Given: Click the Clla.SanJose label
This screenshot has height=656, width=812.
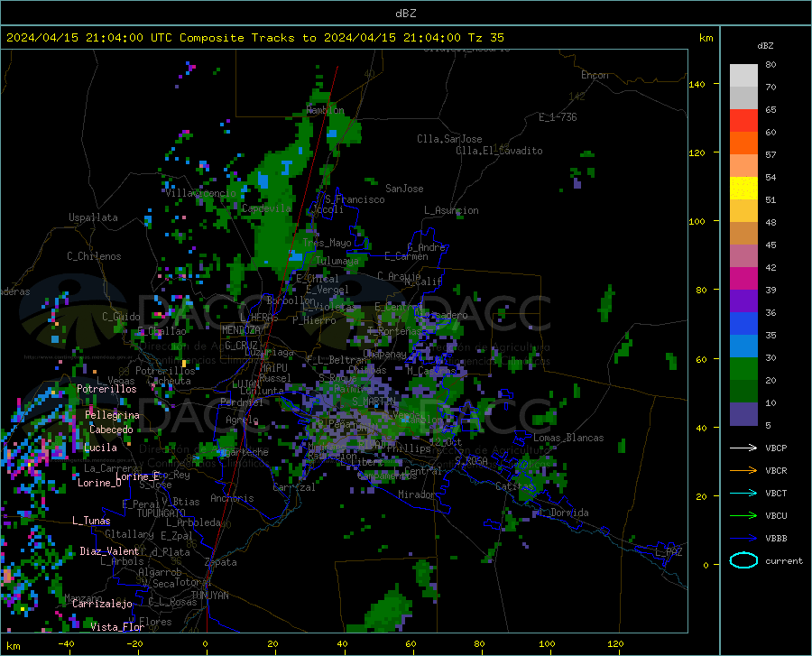Looking at the screenshot, I should [449, 139].
